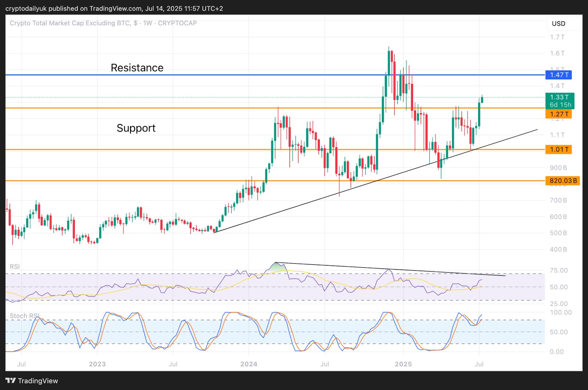Screen dimensions: 588x390
Task: Select the 1.27 T orange price label
Action: (559, 114)
